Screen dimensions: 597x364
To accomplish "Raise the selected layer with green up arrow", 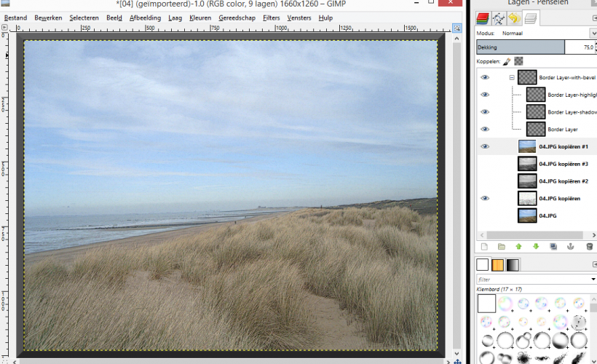I will 518,247.
